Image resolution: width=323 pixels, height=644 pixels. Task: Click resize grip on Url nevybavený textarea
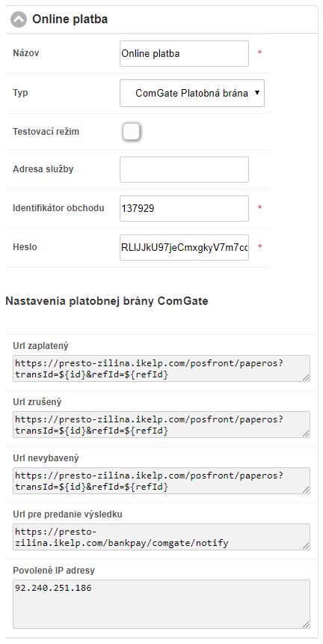point(307,490)
